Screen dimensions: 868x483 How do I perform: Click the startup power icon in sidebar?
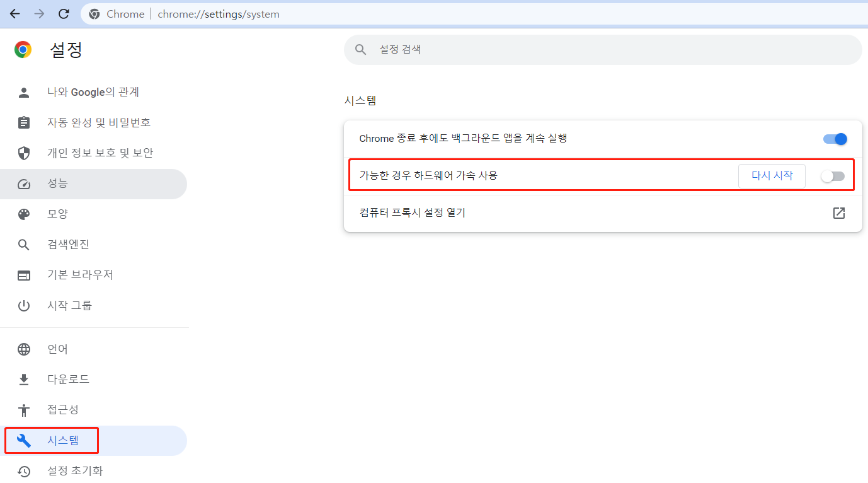[x=23, y=305]
